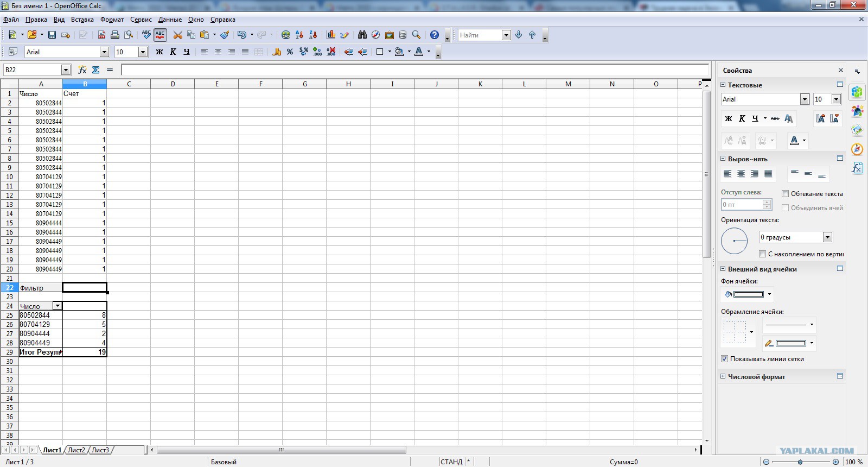
Task: Open sidebar font size dropdown
Action: pyautogui.click(x=836, y=99)
